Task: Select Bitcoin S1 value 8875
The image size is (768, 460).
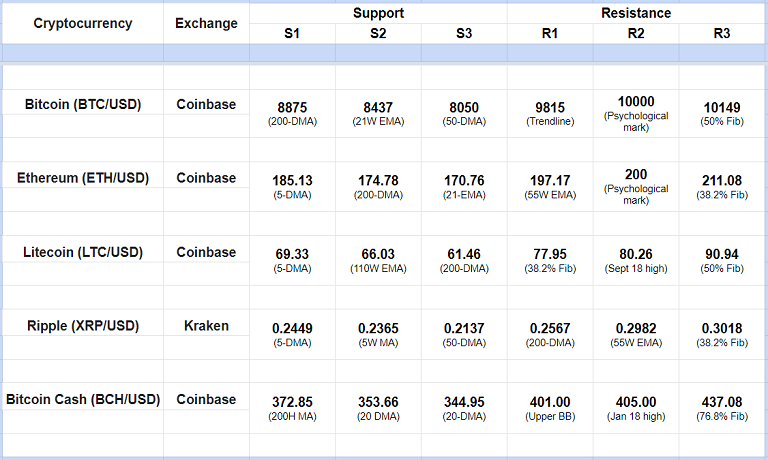Action: (292, 107)
